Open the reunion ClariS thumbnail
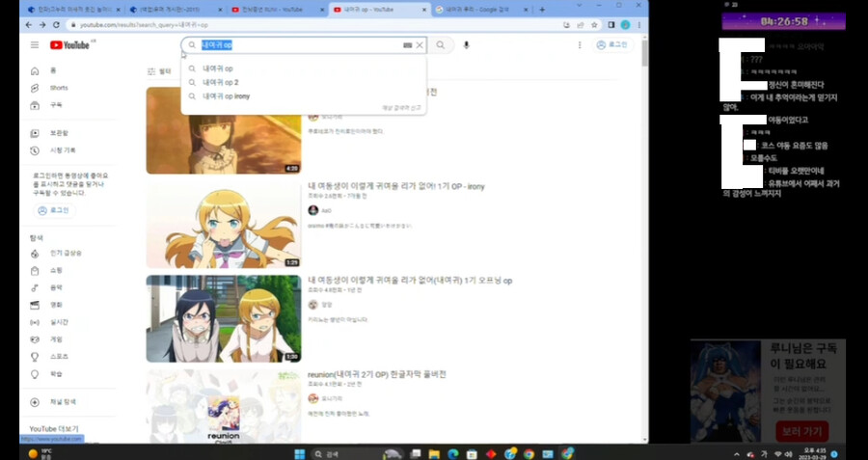Viewport: 868px width, 460px height. [224, 406]
